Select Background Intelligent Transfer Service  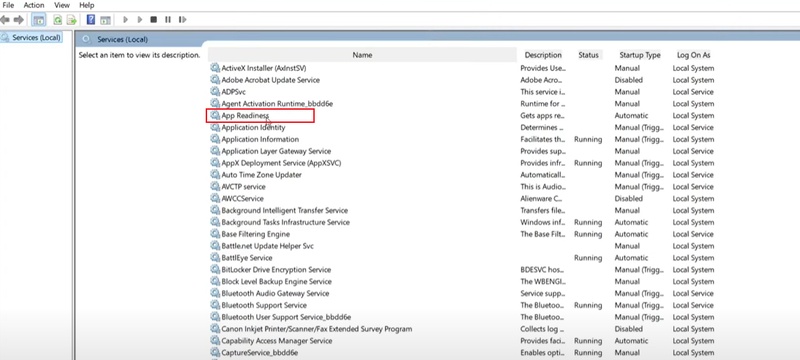tap(285, 210)
